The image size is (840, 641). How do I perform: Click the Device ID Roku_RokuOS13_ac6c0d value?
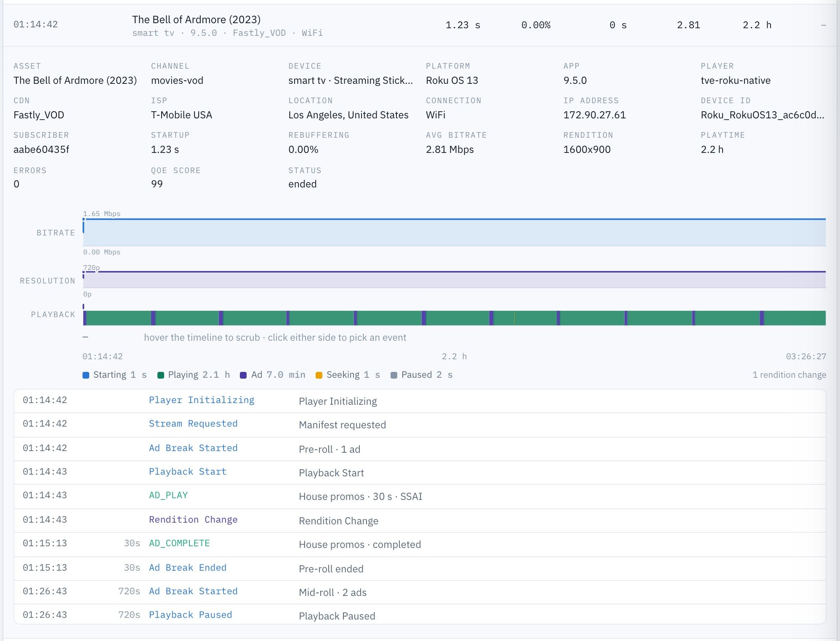coord(762,115)
